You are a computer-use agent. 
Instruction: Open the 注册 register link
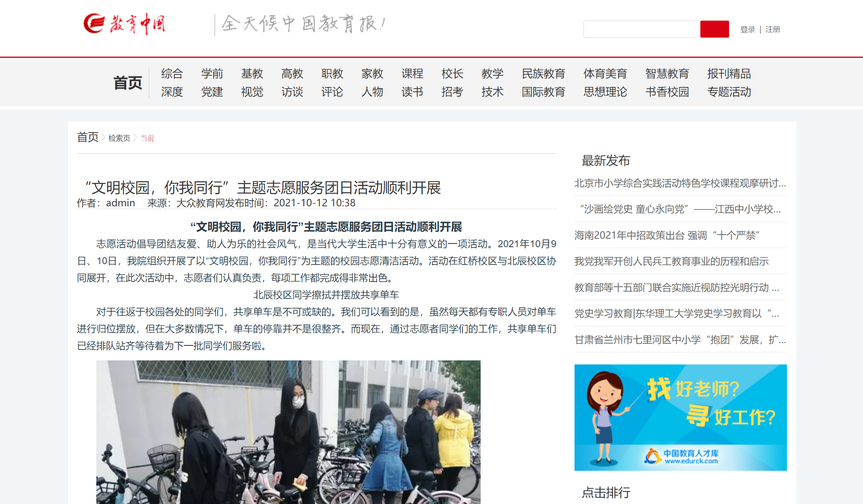tap(772, 30)
